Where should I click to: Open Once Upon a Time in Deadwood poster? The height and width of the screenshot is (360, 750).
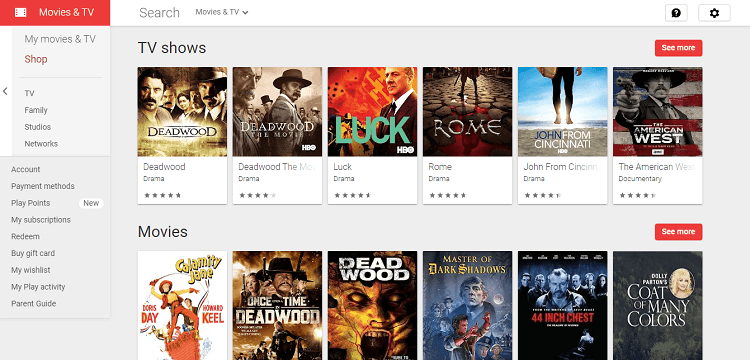tap(277, 305)
